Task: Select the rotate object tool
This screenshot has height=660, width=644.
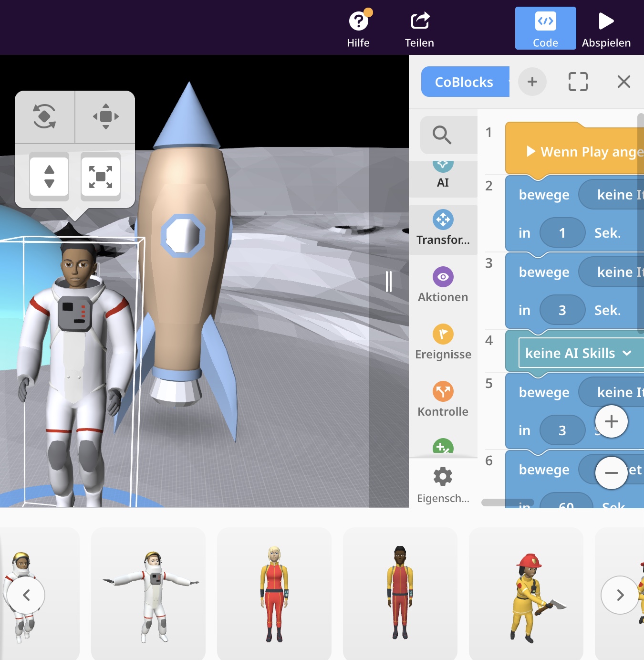Action: [x=44, y=116]
